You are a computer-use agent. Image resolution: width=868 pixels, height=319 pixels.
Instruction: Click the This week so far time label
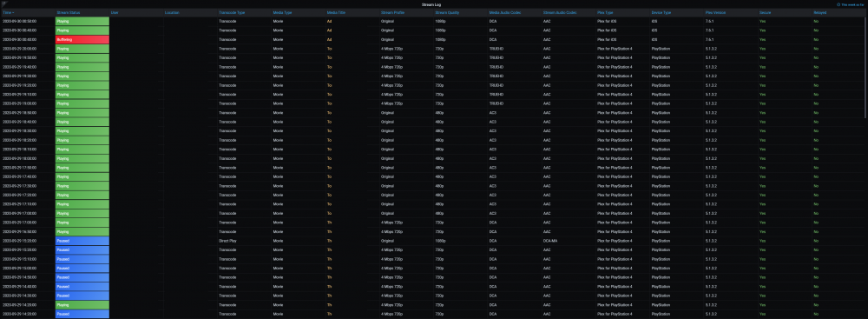853,4
